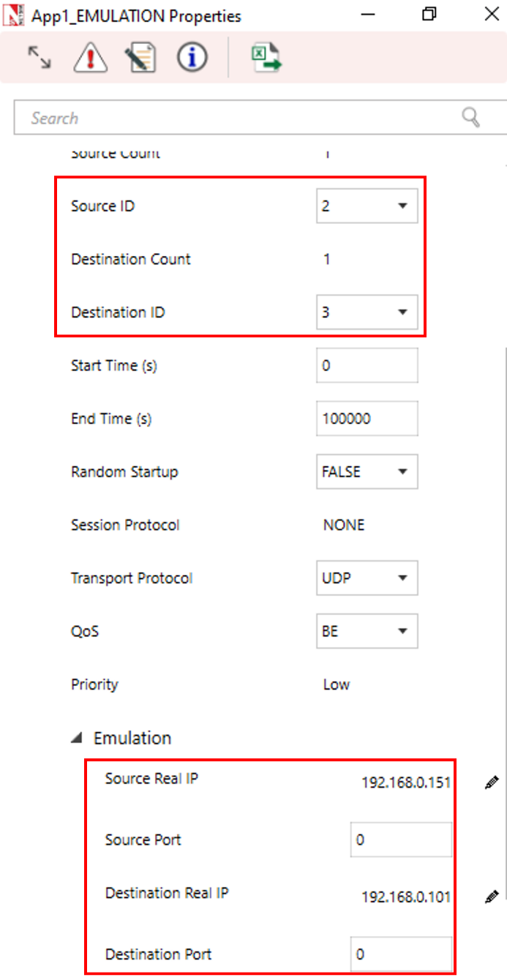Click the Source Port input field

401,840
